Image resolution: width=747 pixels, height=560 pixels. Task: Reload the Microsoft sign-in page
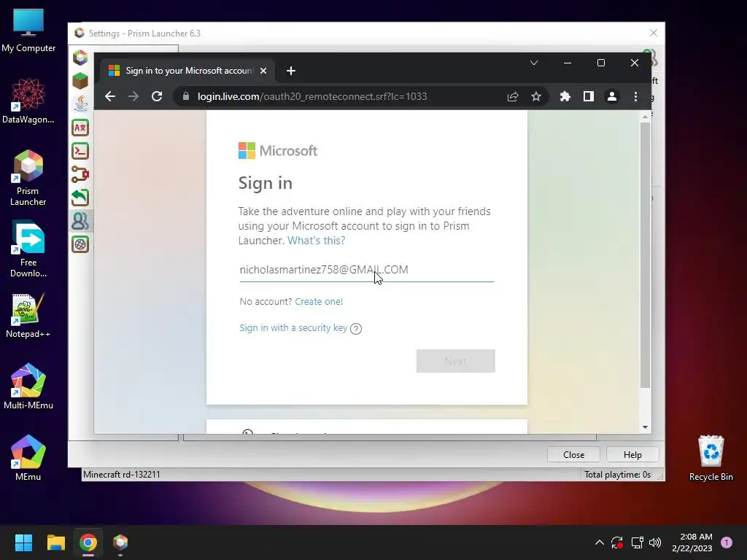(x=157, y=97)
